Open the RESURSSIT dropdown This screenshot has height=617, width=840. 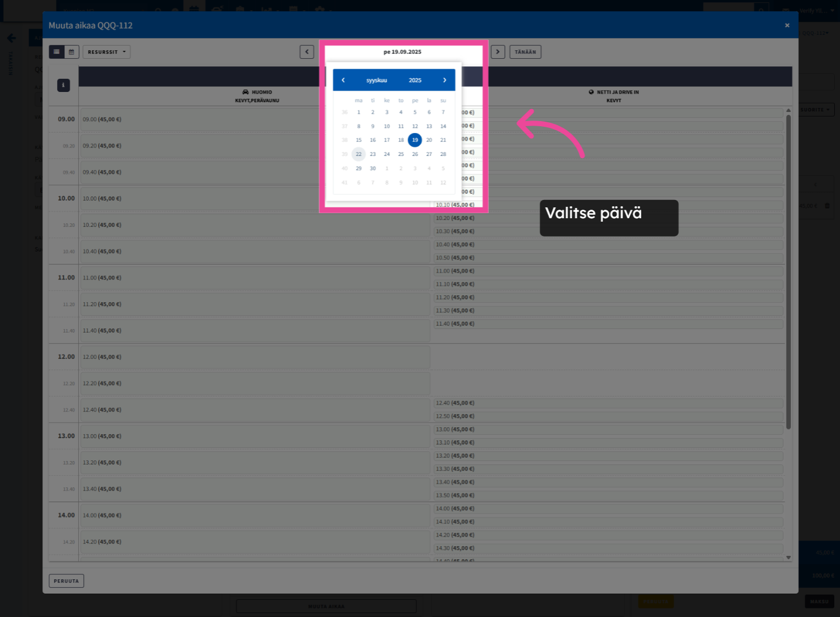[x=107, y=52]
